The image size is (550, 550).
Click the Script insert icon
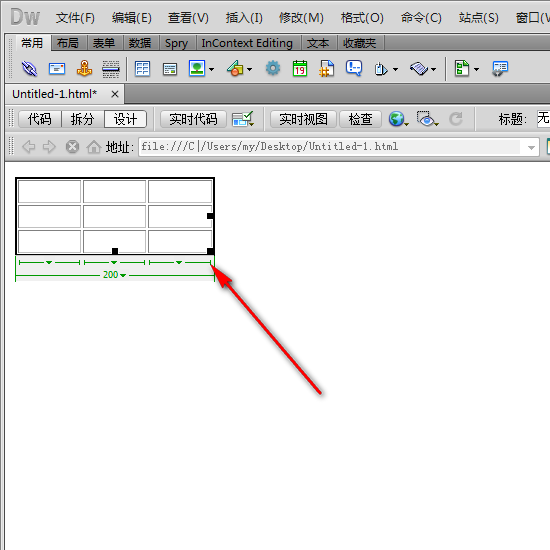(x=419, y=69)
